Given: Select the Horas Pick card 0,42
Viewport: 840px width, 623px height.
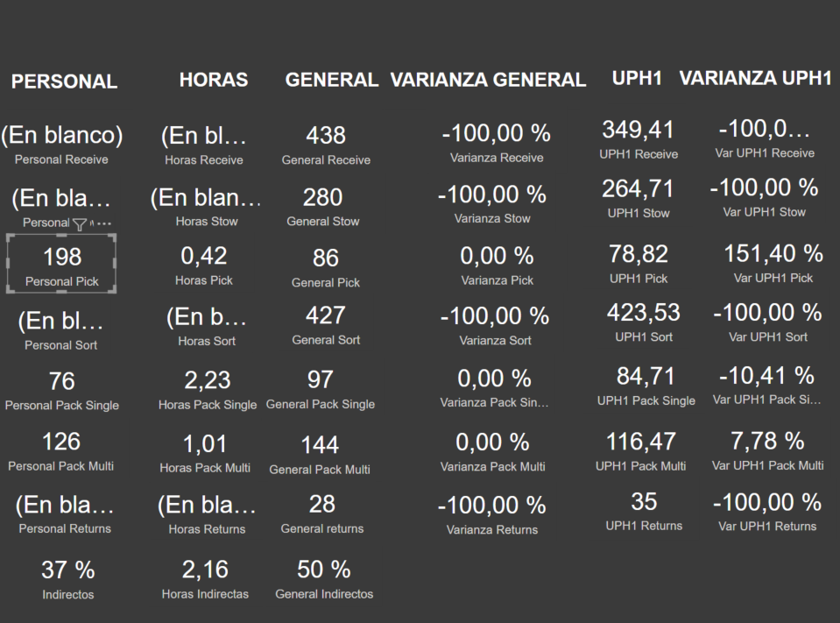Looking at the screenshot, I should (204, 265).
